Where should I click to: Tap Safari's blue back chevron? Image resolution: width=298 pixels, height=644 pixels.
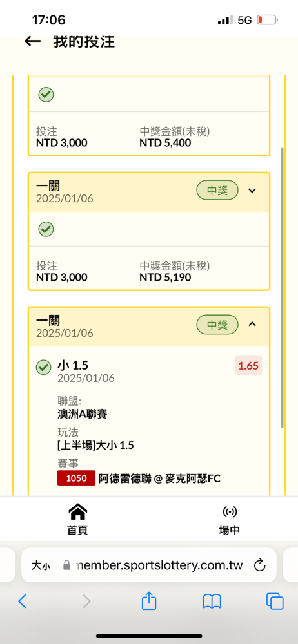22,601
